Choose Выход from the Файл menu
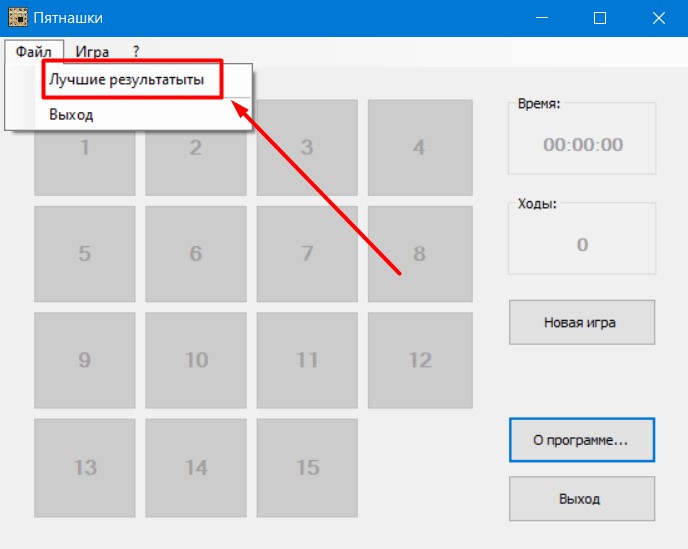The image size is (688, 549). tap(72, 115)
